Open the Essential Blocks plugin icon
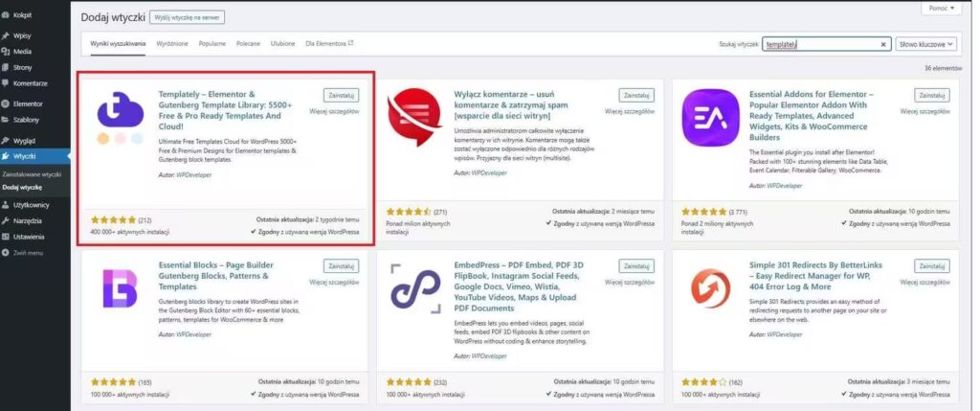 tap(120, 288)
